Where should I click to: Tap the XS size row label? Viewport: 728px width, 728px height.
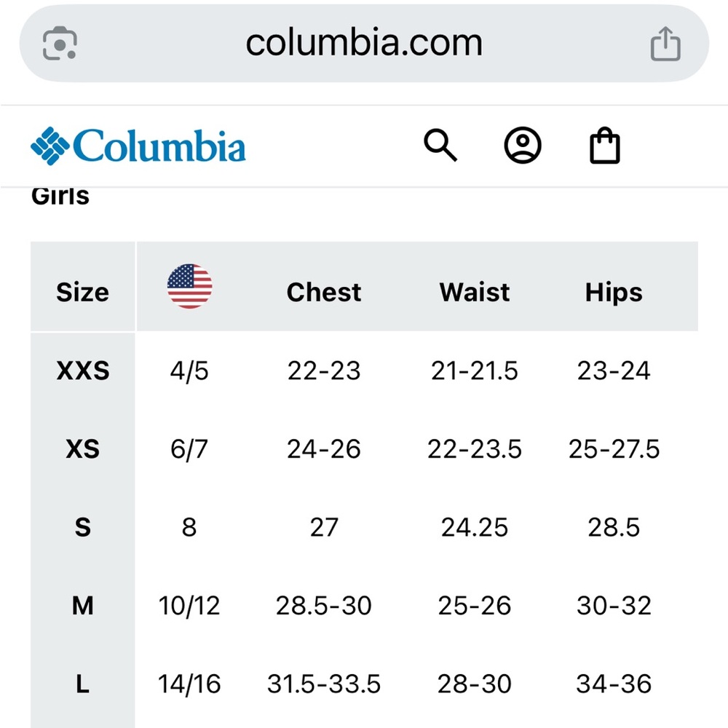pos(83,449)
